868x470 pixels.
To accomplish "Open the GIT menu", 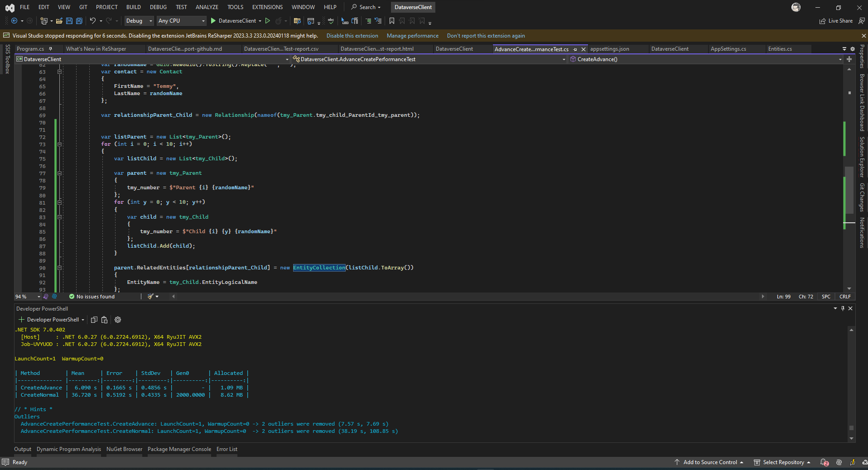I will 83,7.
